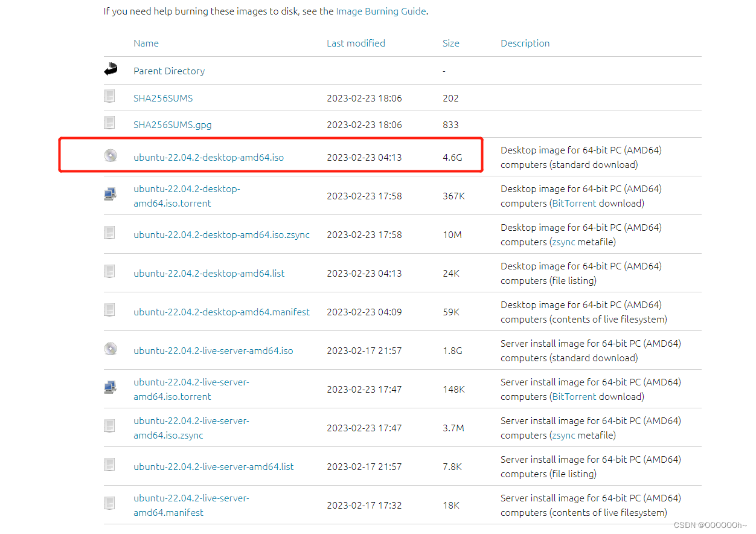Click the file icon for desktop-amd64.manifest
Viewport: 756px width, 534px height.
[x=109, y=310]
